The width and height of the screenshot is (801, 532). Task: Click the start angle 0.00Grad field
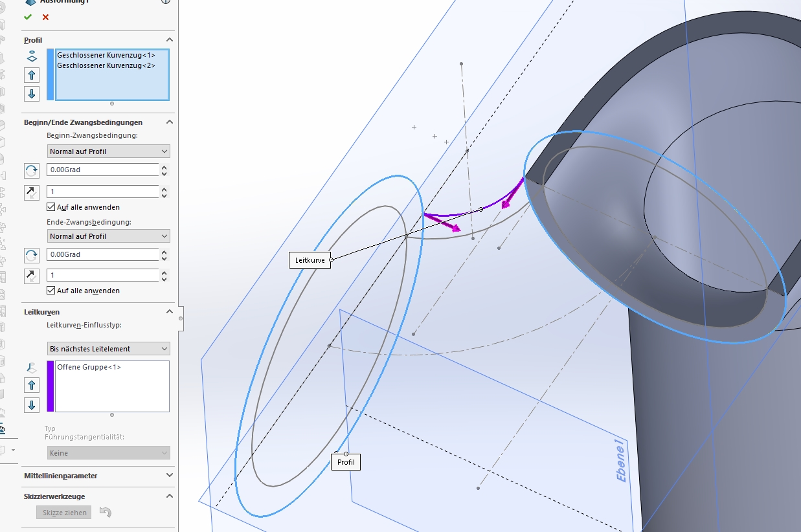pos(102,170)
